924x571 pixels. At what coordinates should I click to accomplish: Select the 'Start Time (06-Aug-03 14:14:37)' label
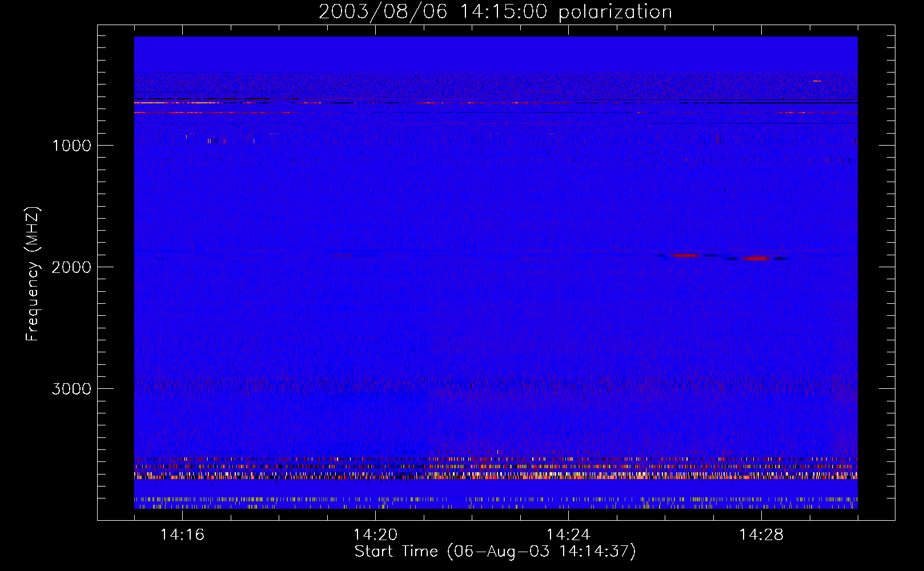[x=495, y=552]
